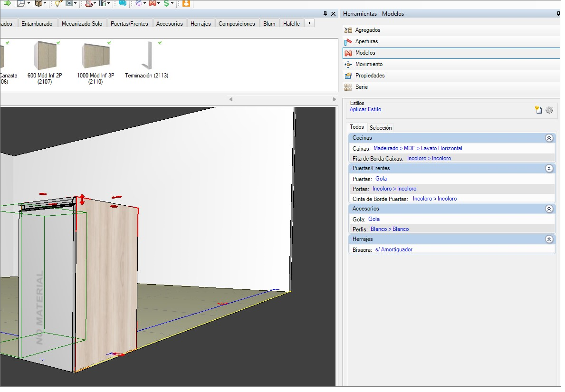Open the Propiedades tool section
The height and width of the screenshot is (392, 565).
tap(452, 76)
